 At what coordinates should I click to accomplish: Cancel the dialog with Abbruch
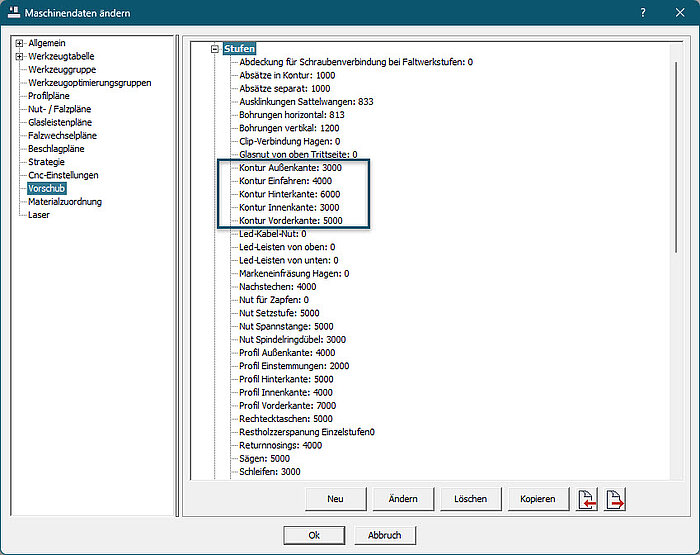tap(384, 535)
